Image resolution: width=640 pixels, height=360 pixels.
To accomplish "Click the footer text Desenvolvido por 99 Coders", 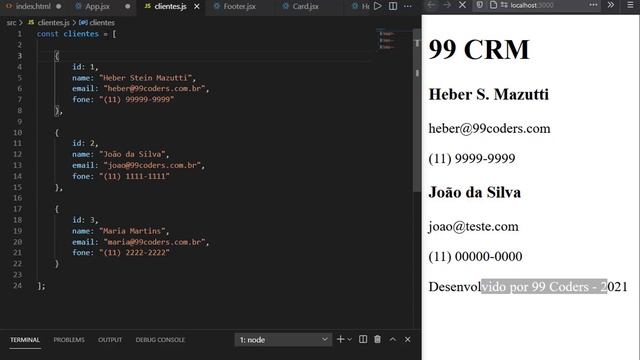I will coord(528,287).
